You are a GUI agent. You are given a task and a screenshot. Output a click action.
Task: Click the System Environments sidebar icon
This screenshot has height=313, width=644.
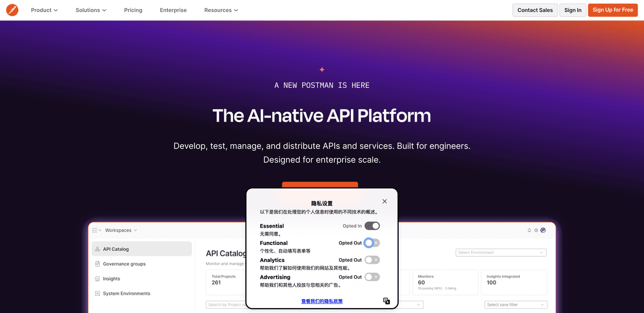[97, 293]
